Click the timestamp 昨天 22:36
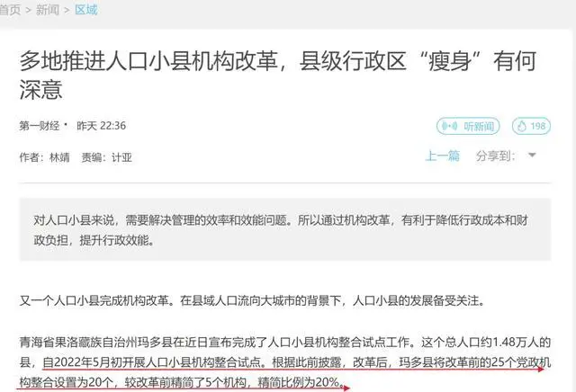Viewport: 576px width, 392px height. (x=101, y=126)
